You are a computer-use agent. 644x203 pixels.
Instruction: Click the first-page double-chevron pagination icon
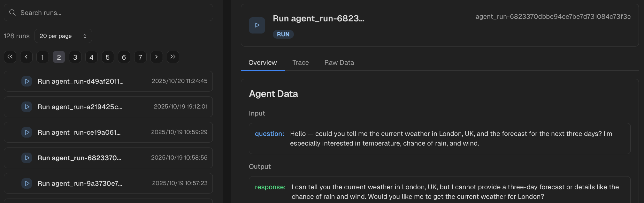coord(10,57)
